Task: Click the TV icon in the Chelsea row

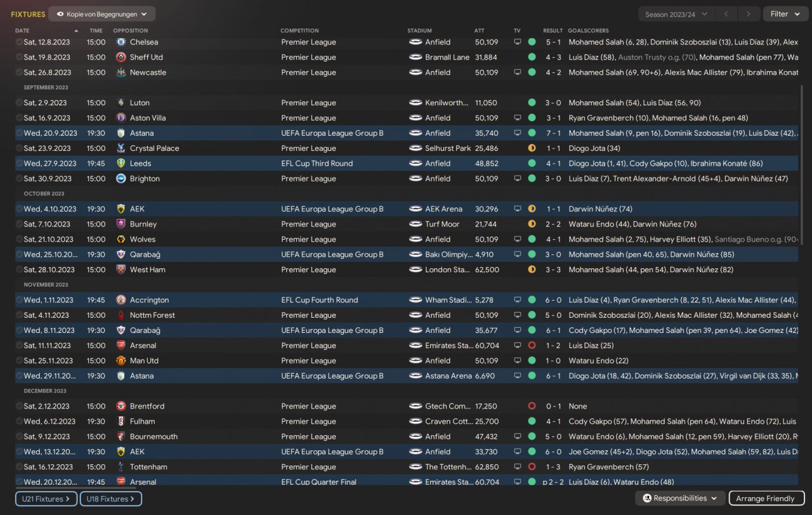Action: coord(518,42)
